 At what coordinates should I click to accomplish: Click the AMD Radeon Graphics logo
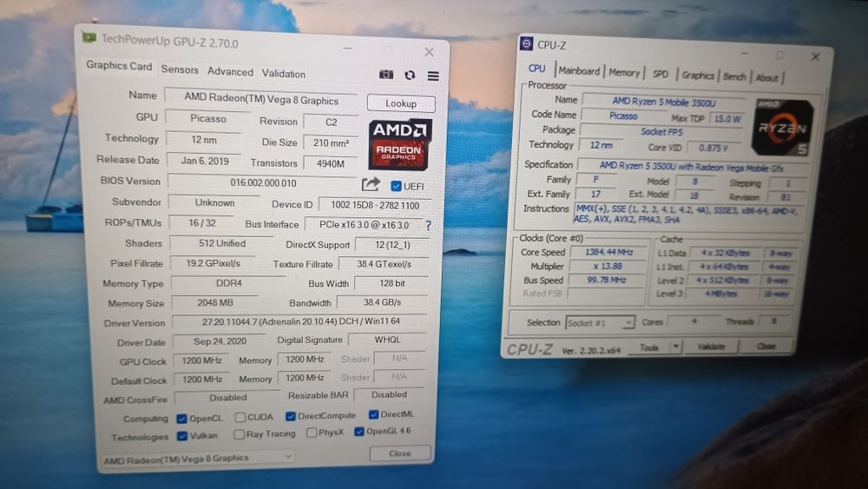(x=399, y=144)
